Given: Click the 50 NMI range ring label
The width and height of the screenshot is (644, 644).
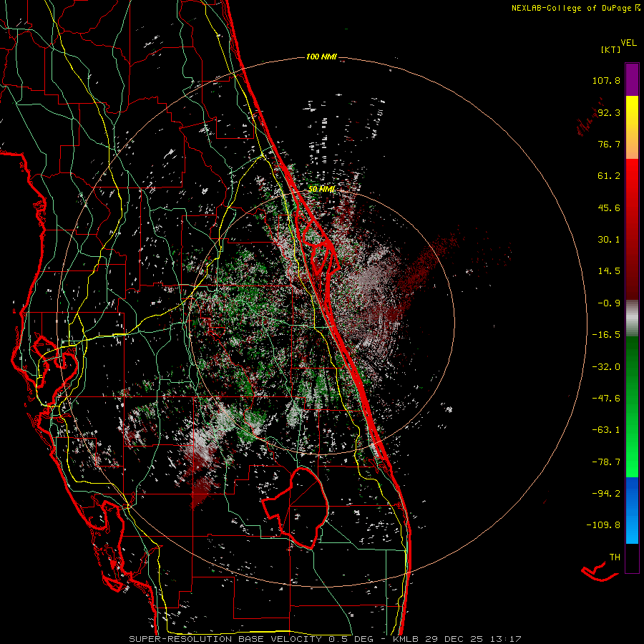Looking at the screenshot, I should [x=321, y=189].
